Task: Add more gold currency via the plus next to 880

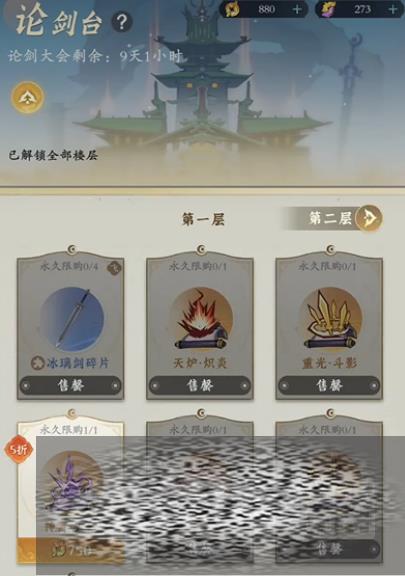Action: point(298,9)
